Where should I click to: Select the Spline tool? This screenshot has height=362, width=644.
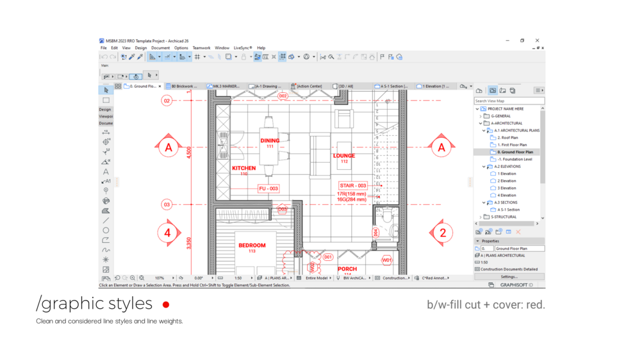click(106, 250)
